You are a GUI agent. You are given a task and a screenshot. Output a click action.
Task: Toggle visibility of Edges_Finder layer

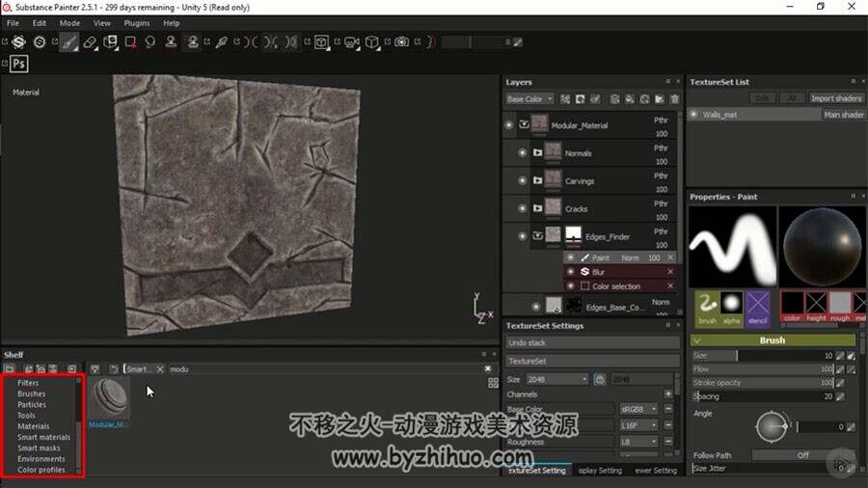click(x=522, y=236)
